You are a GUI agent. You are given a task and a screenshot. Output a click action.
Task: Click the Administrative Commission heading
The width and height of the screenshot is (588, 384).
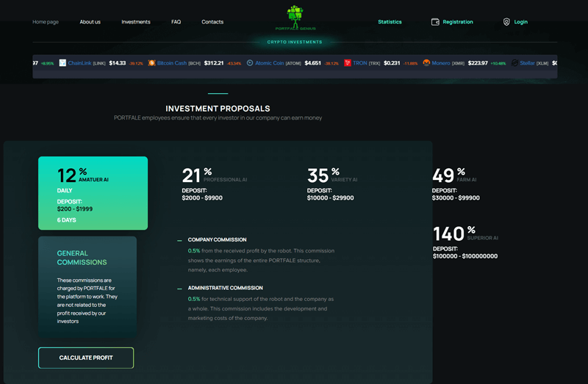coord(226,288)
